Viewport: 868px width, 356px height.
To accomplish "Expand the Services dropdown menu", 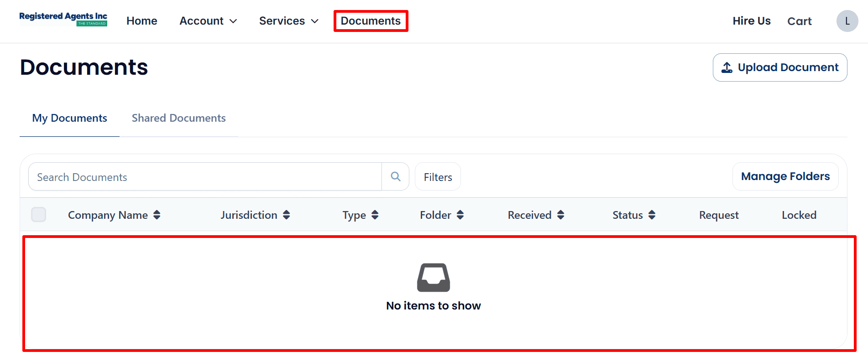I will 289,21.
